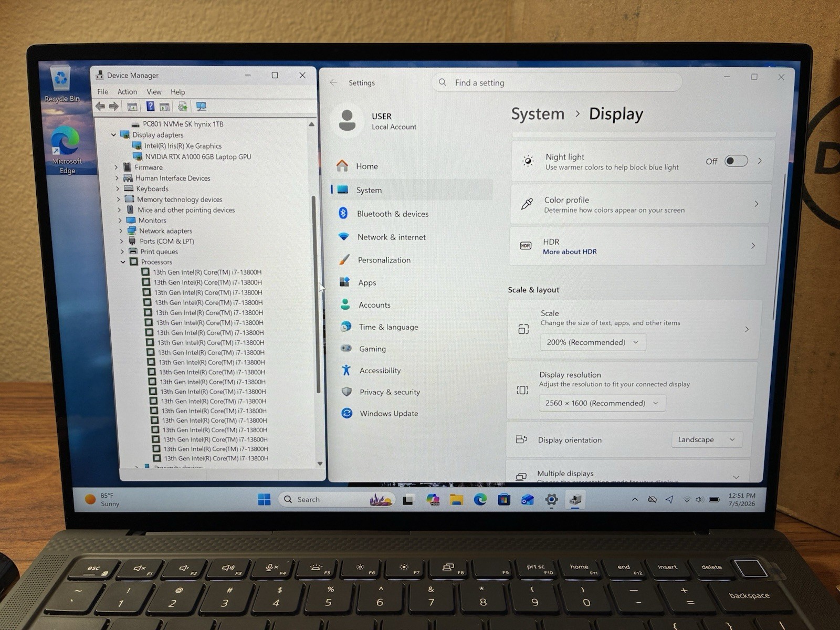Click the Device Manager scroll up arrow

point(311,124)
